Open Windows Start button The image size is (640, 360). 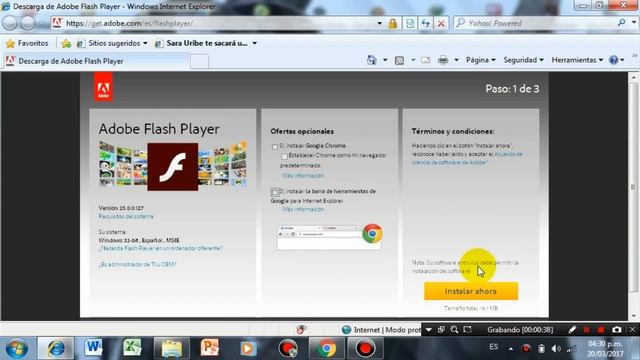(17, 349)
